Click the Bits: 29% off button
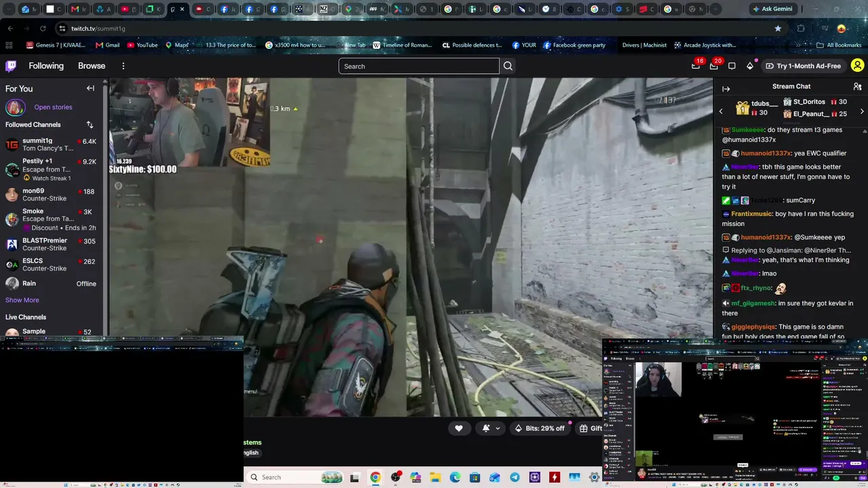 pos(539,428)
